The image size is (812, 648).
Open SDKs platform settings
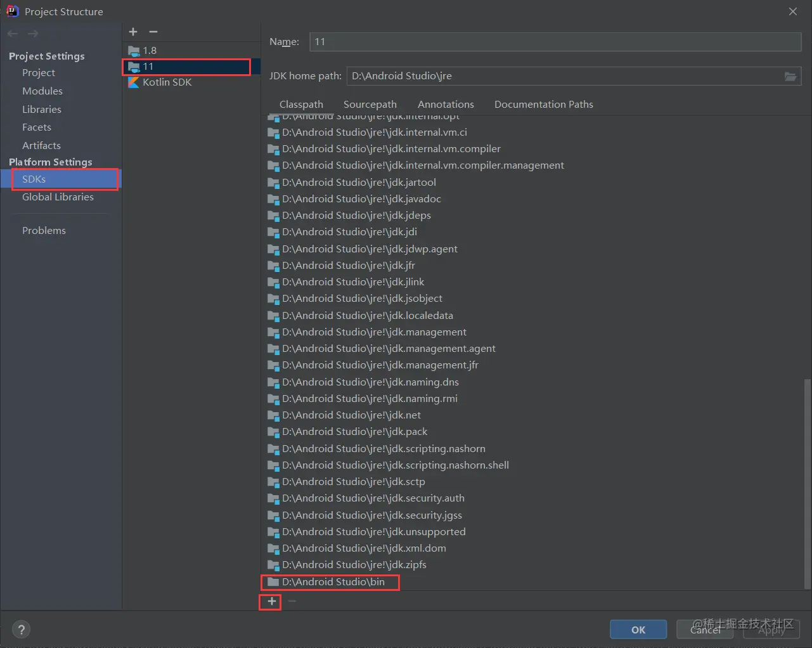click(x=61, y=179)
